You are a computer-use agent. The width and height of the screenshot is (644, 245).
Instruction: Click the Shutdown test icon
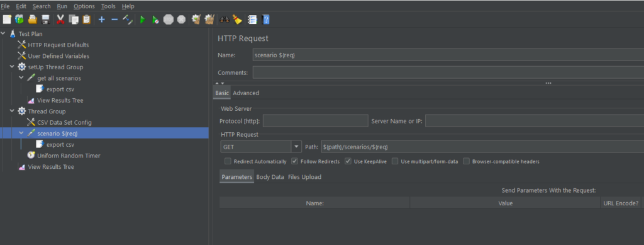[x=181, y=20]
